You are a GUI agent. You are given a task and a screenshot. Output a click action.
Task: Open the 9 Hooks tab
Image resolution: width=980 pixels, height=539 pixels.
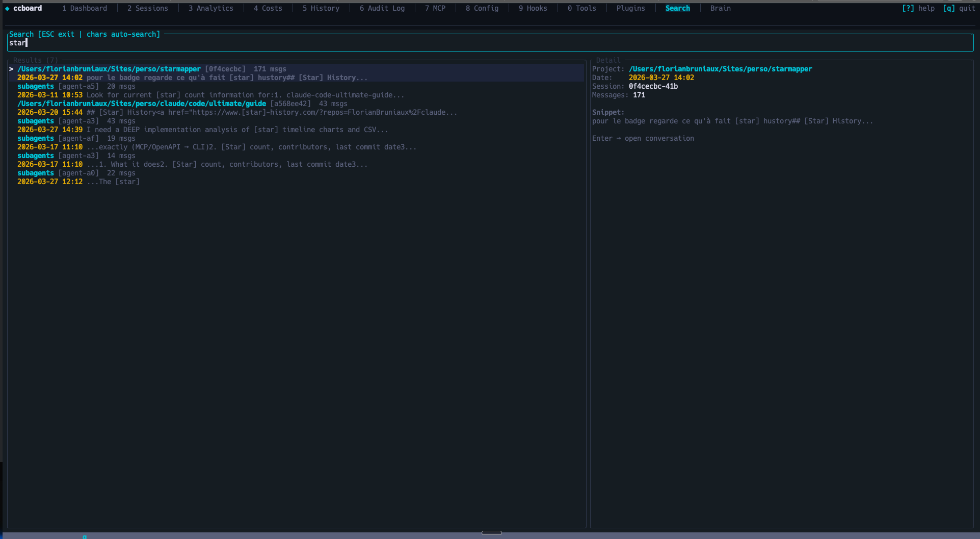coord(533,9)
